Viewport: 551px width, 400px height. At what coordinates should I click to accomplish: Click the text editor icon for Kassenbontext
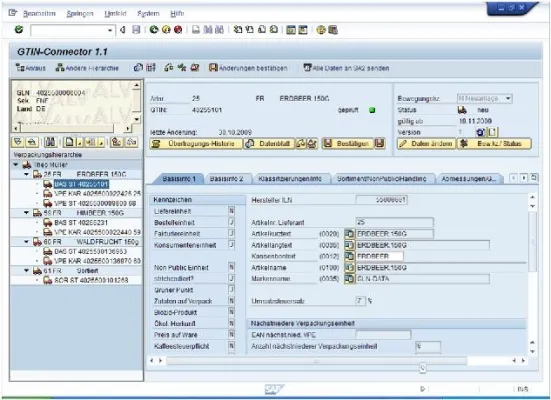349,256
